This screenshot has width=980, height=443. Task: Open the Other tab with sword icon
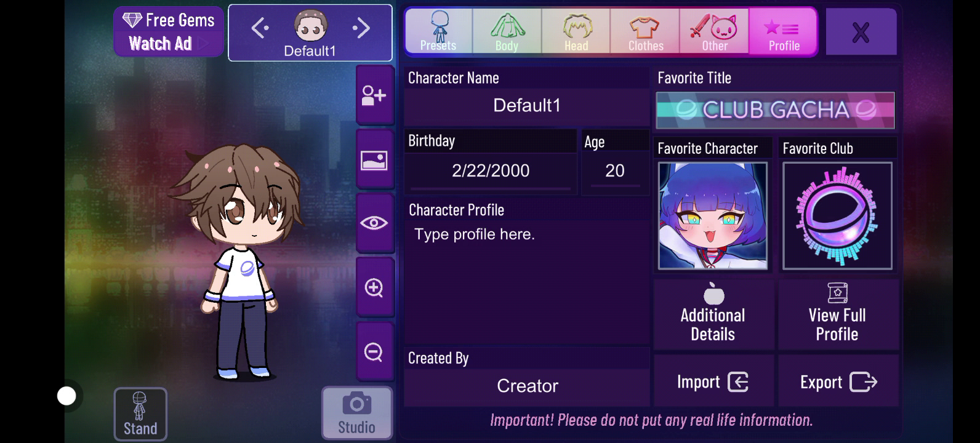coord(715,31)
